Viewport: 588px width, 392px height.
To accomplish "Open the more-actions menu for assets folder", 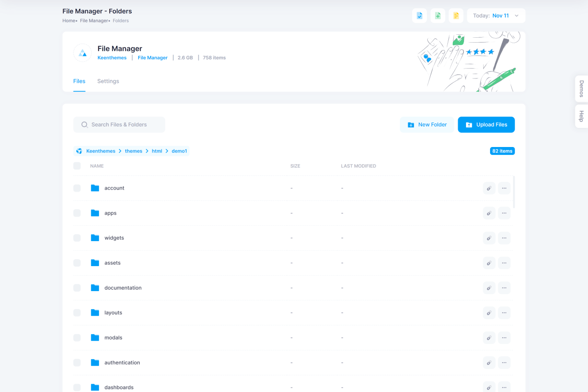I will coord(504,263).
